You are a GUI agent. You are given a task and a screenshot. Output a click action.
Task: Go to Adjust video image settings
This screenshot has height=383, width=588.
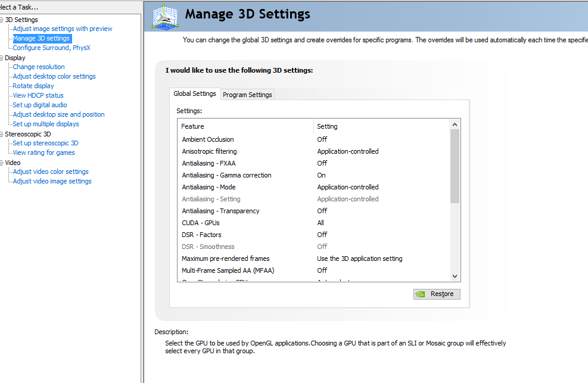point(52,182)
